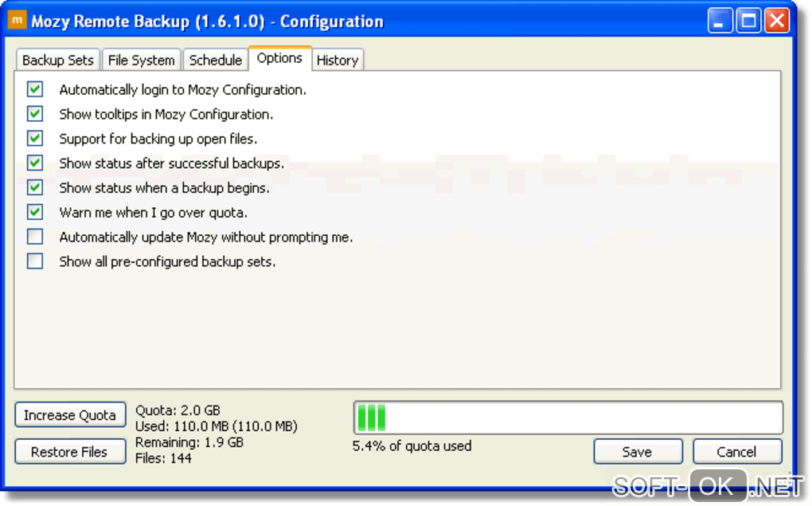
Task: Cancel the configuration dialog
Action: 737,452
